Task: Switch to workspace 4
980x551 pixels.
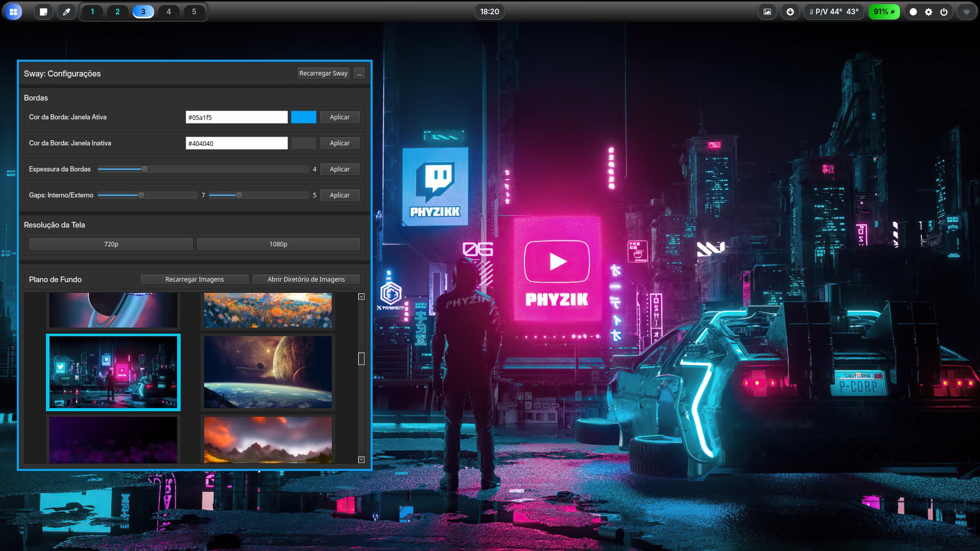Action: pos(168,11)
